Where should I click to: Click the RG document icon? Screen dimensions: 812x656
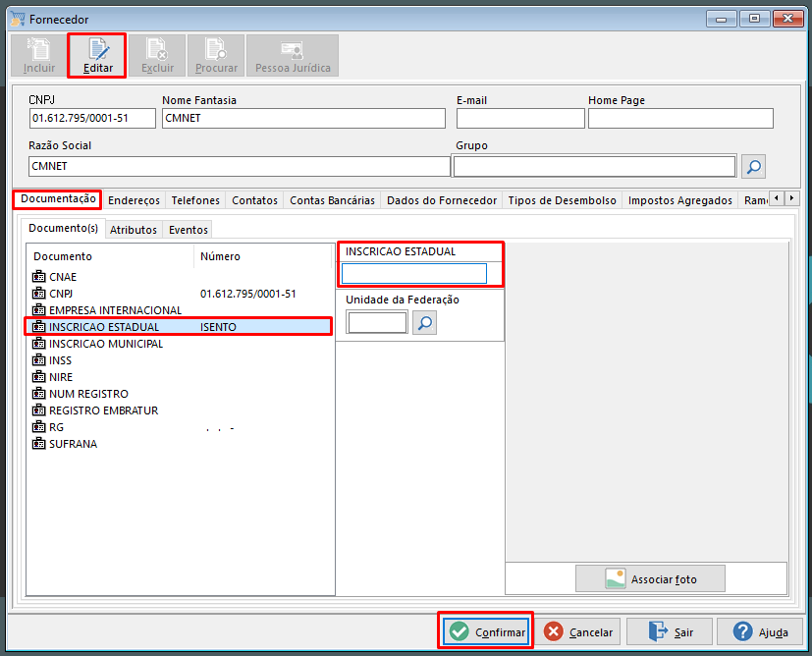tap(39, 426)
